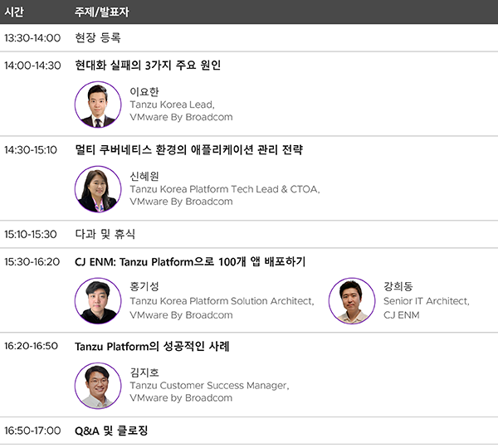The image size is (498, 448).
Task: Click speaker name 강희동
Action: click(x=398, y=286)
